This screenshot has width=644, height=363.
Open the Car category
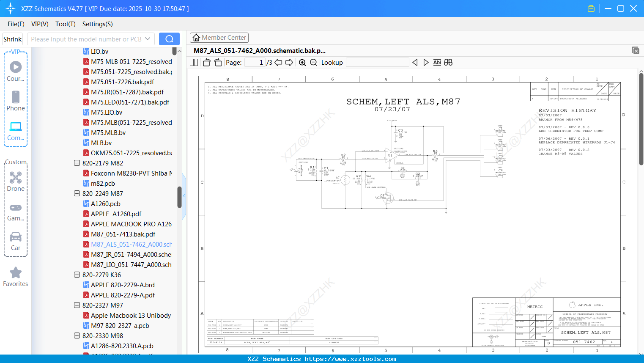16,241
